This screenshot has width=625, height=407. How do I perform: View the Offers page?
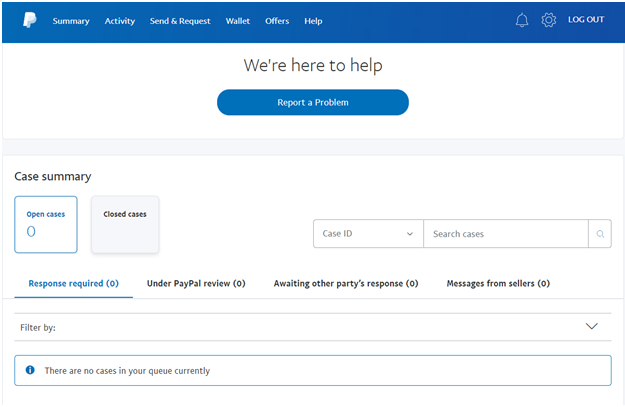coord(277,21)
